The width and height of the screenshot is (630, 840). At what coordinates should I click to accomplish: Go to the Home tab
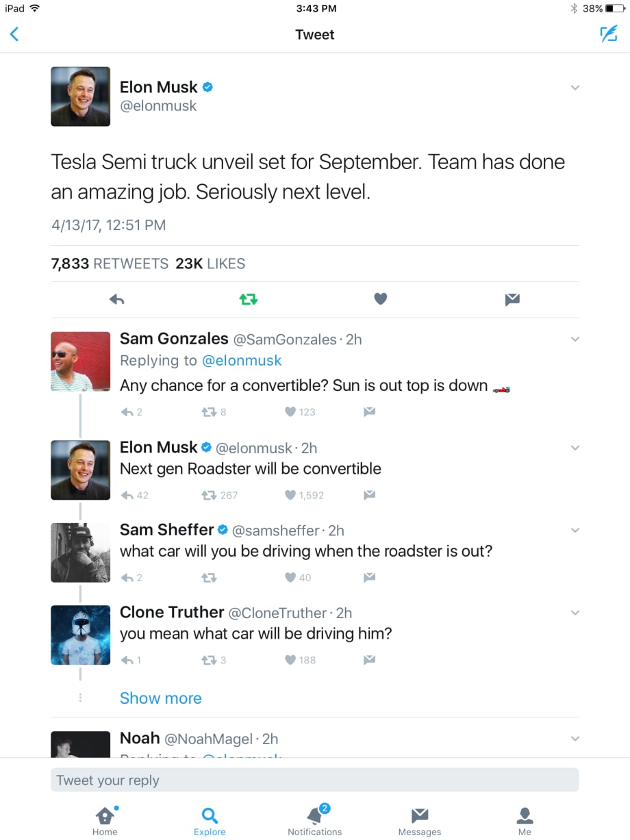coord(105,820)
